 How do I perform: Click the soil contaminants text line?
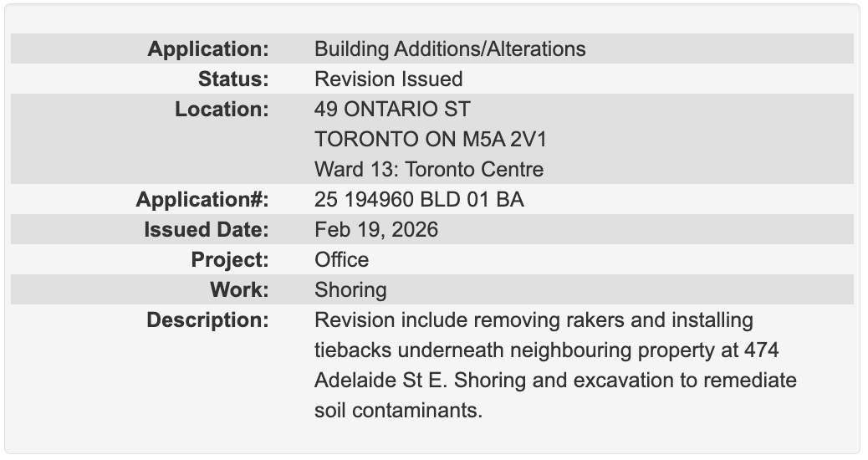point(399,411)
